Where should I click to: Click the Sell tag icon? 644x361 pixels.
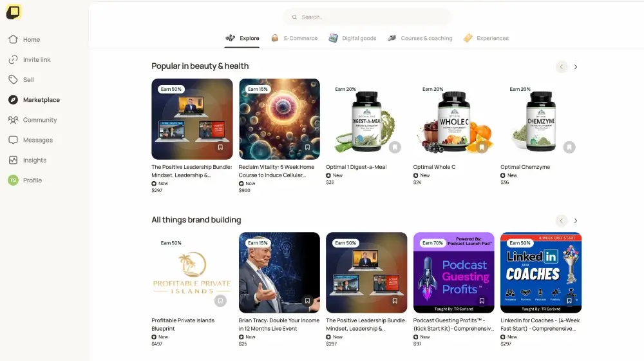click(13, 79)
